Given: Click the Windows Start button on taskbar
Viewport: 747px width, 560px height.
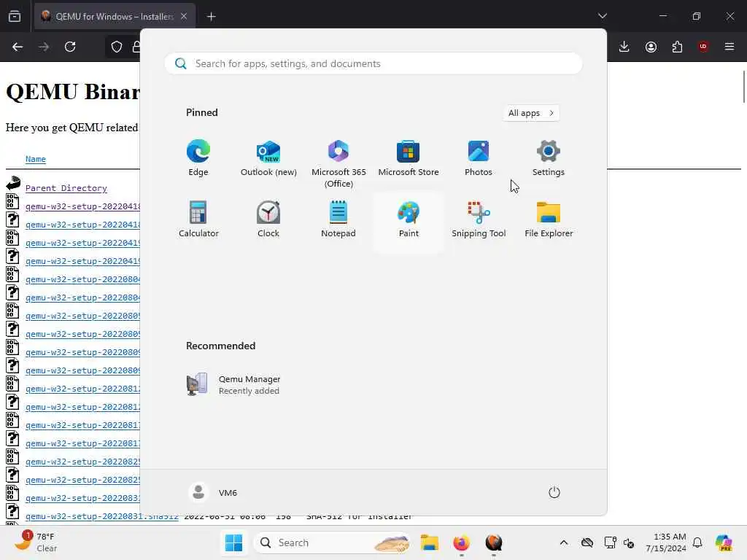Looking at the screenshot, I should [x=233, y=542].
